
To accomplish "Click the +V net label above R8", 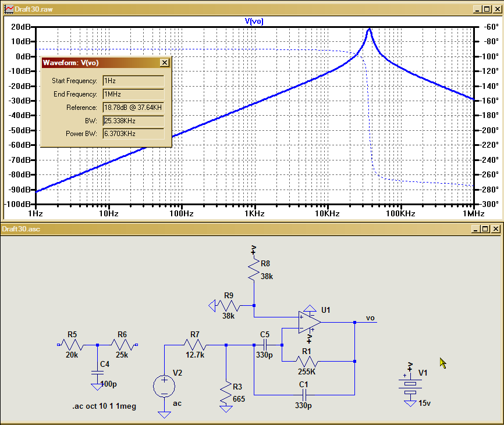I will click(254, 250).
